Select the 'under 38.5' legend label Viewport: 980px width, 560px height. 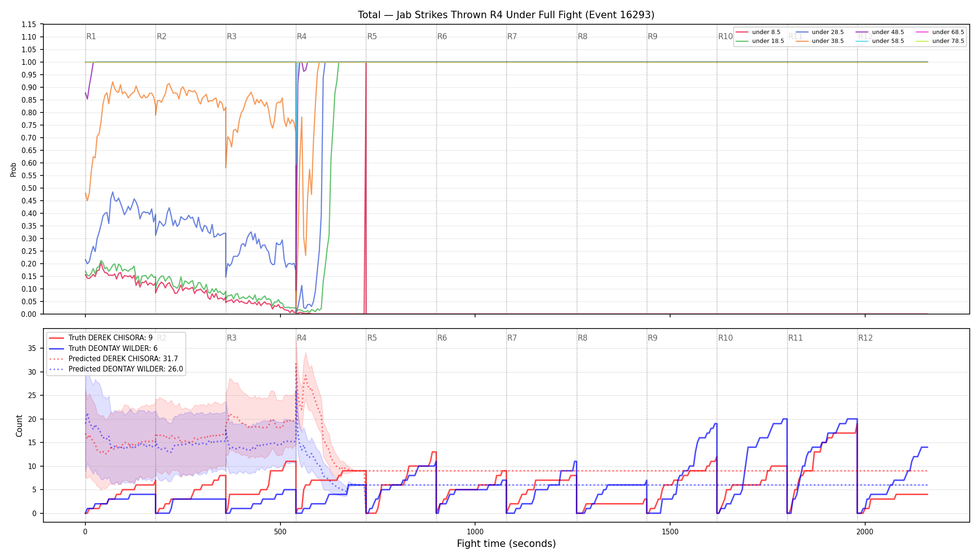point(827,41)
